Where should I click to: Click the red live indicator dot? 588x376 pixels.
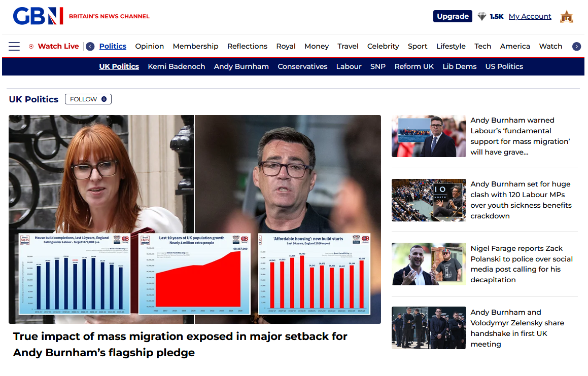pos(31,47)
